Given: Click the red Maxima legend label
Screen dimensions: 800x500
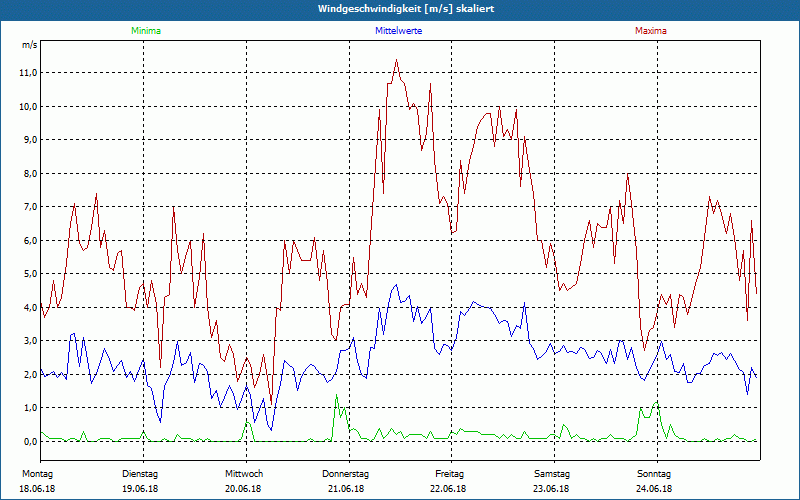Looking at the screenshot, I should [x=651, y=31].
